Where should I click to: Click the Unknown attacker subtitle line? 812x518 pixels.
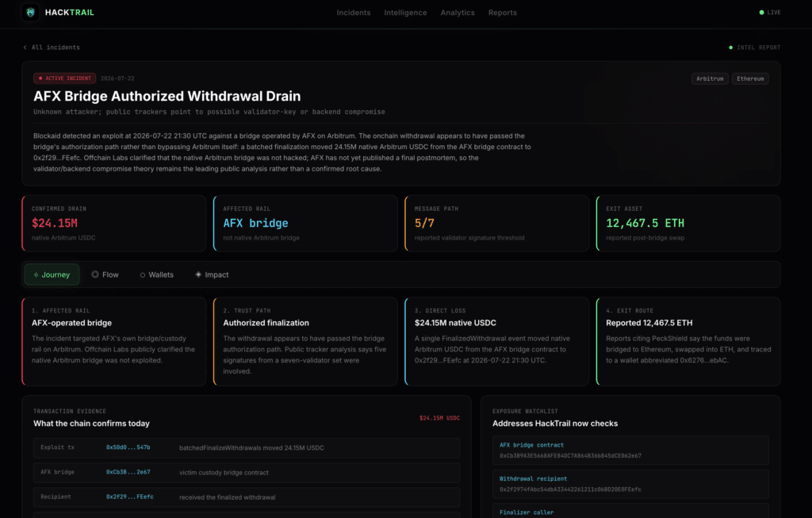pyautogui.click(x=209, y=112)
